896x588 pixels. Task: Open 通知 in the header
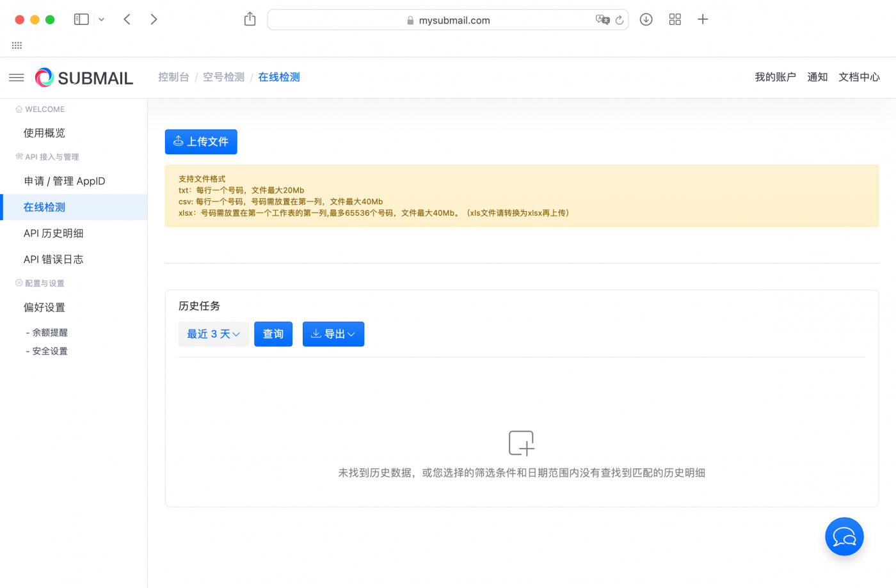tap(817, 77)
